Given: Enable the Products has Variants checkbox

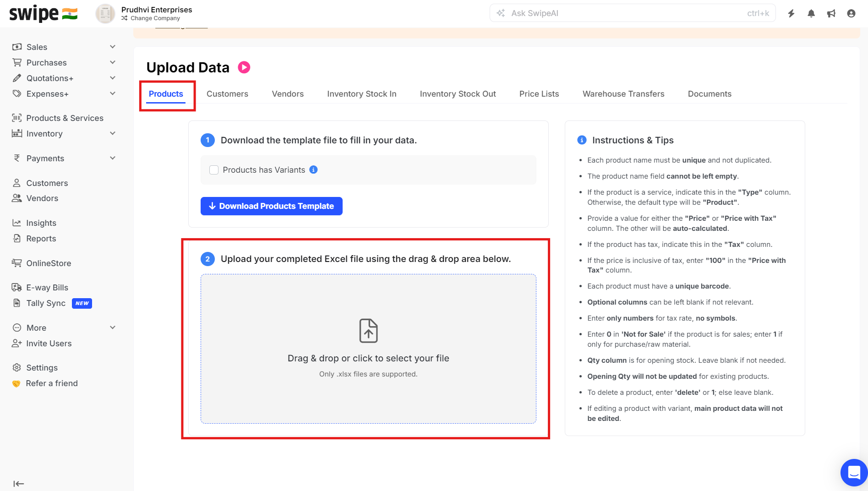Looking at the screenshot, I should 214,170.
